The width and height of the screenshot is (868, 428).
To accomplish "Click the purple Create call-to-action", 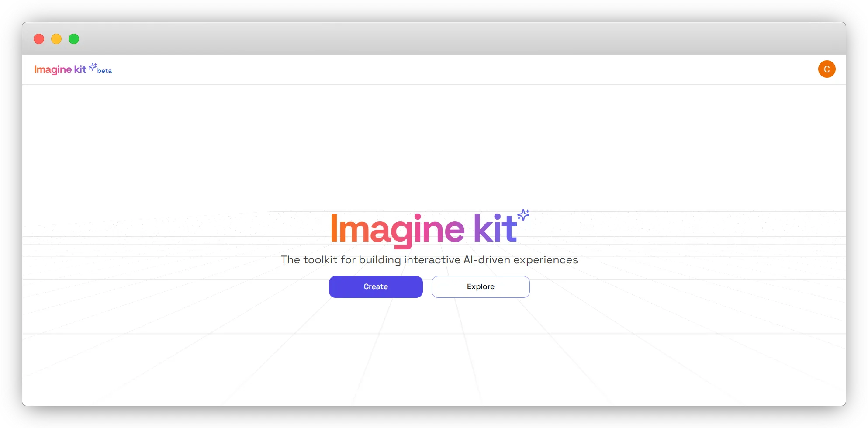I will (x=375, y=286).
